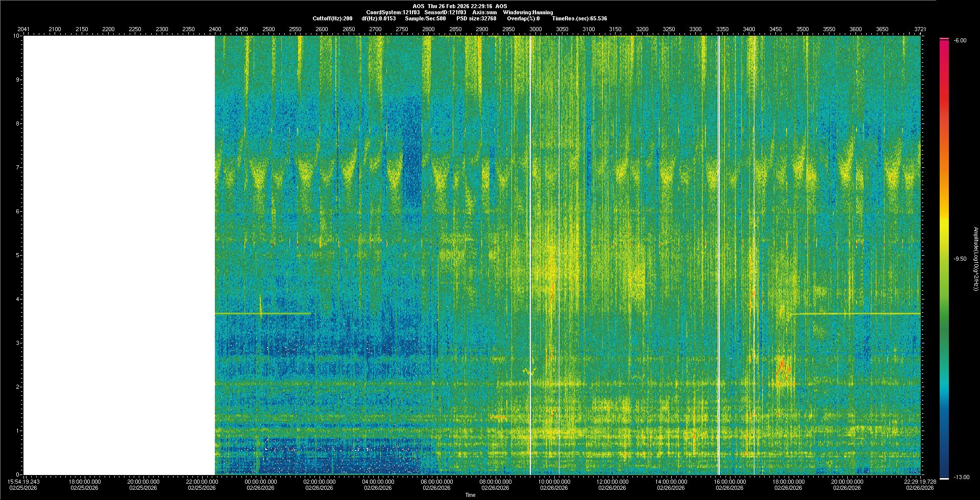980x500 pixels.
Task: Select the colorbar midpoint label '-9.50'
Action: point(960,259)
